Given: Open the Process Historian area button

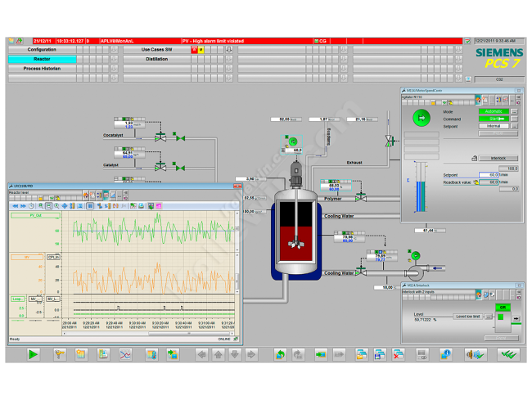Looking at the screenshot, I should (x=42, y=69).
